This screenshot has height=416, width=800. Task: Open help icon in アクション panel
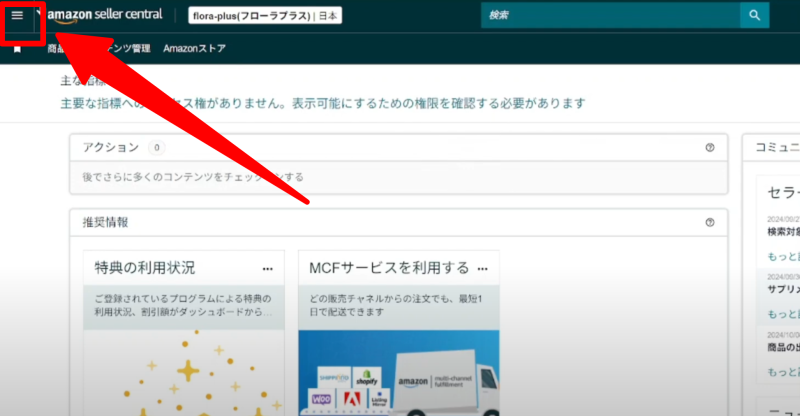(709, 148)
